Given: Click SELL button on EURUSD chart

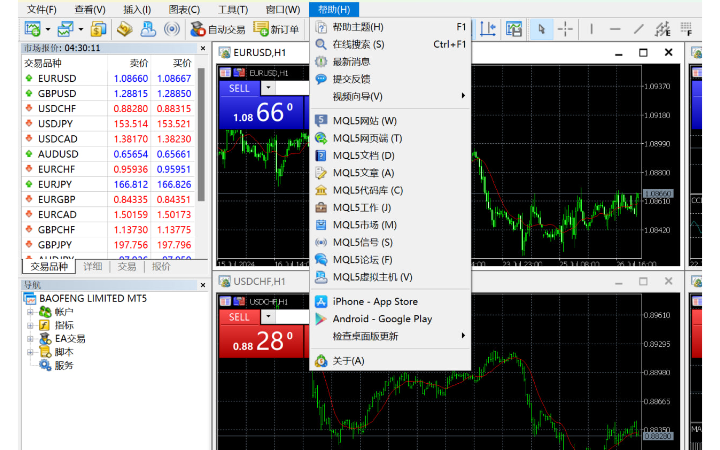Looking at the screenshot, I should click(239, 88).
